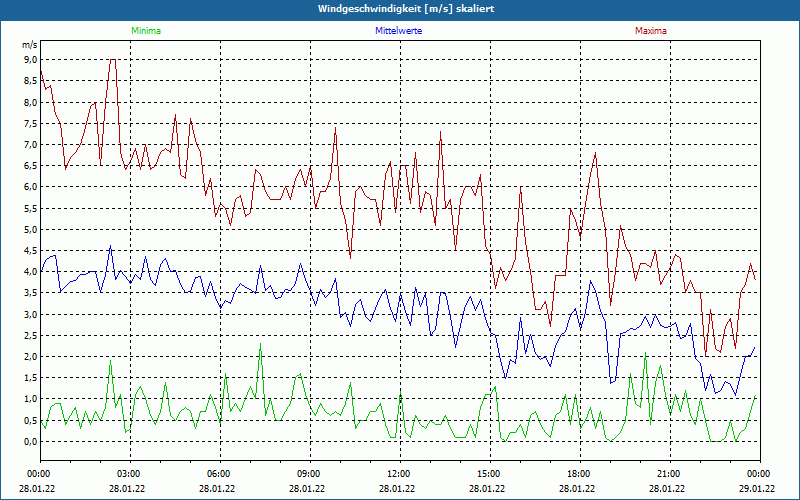Screen dimensions: 800x500
Task: Click the 7,0 y-axis value
Action: (31, 144)
